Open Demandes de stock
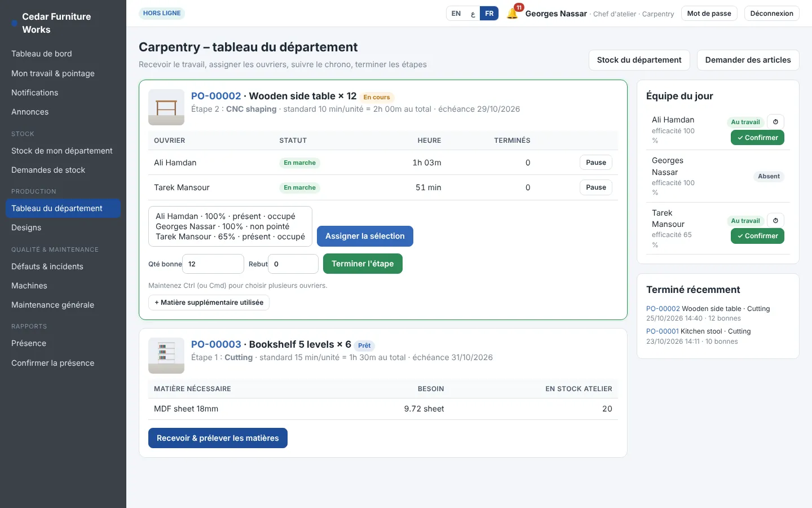The image size is (812, 508). click(x=63, y=170)
